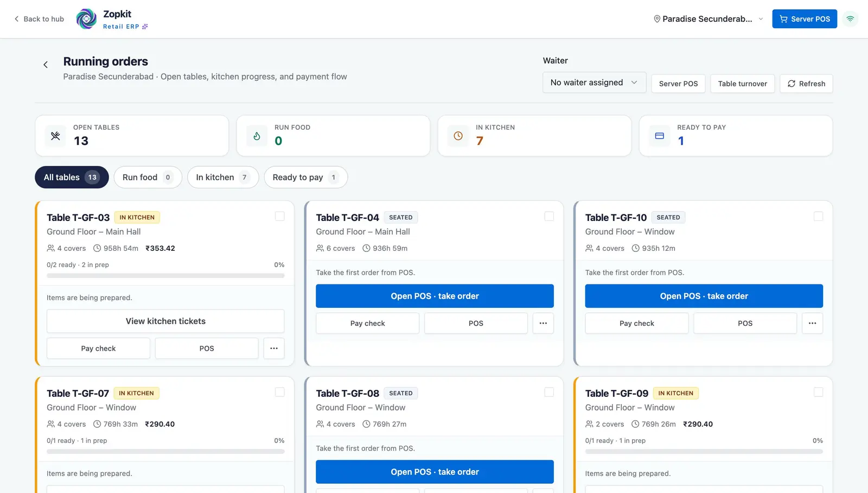Click the location pin icon in header
This screenshot has width=868, height=493.
(x=657, y=19)
